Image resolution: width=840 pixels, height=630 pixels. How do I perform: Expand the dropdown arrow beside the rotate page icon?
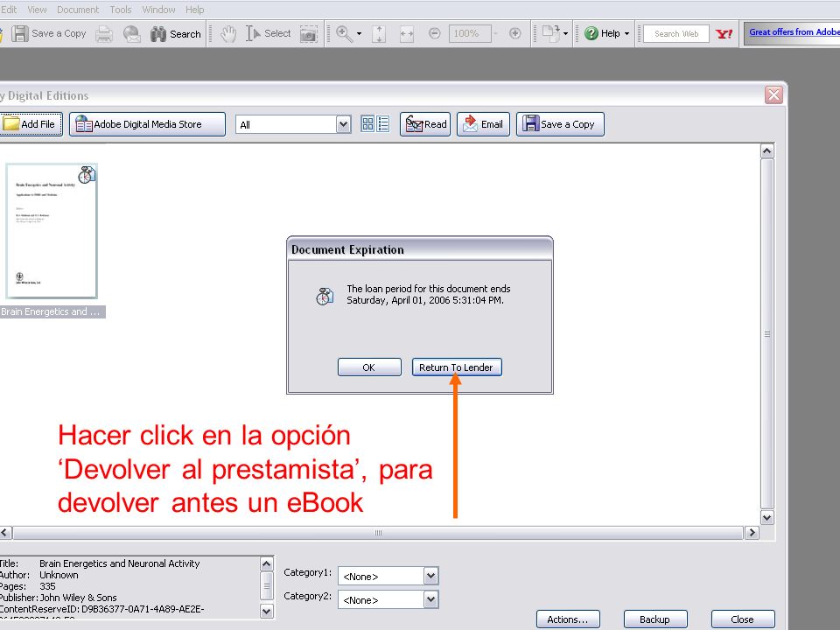[566, 34]
